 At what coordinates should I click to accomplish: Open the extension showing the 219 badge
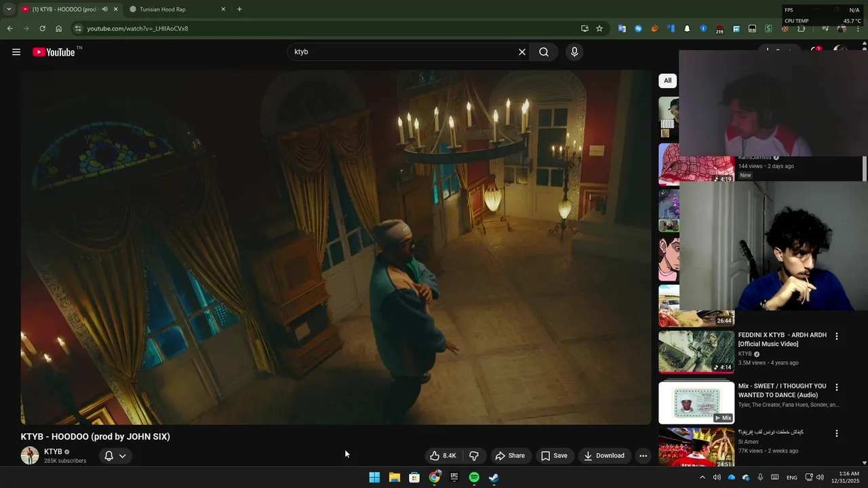[719, 29]
